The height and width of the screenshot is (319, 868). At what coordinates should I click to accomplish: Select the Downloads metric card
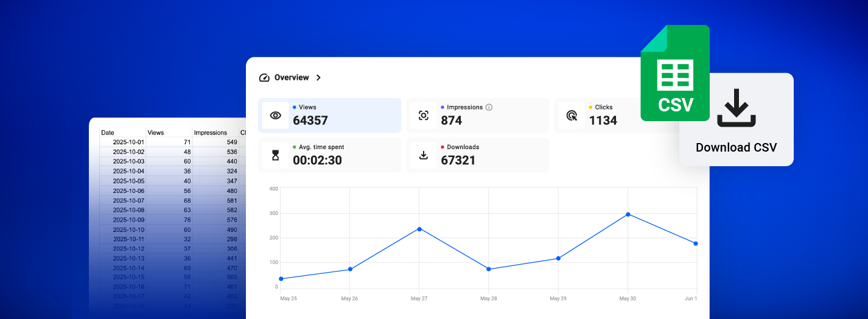click(477, 155)
